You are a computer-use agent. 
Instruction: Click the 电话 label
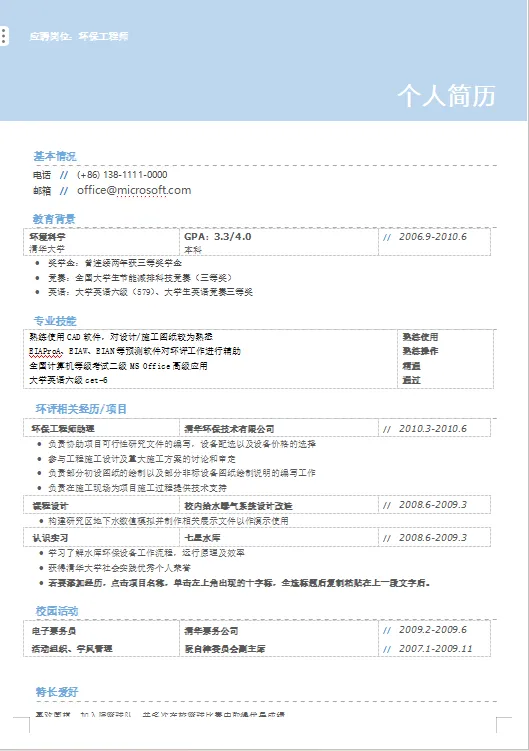(x=42, y=175)
